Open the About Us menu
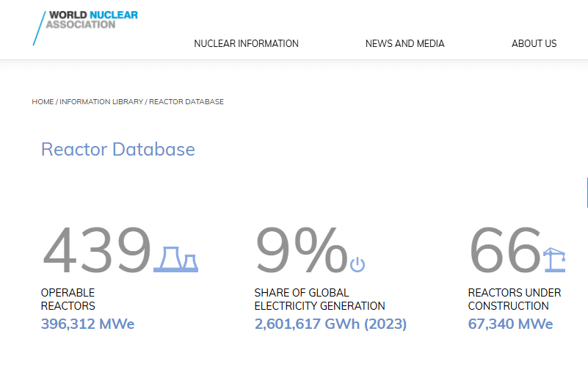 click(534, 43)
